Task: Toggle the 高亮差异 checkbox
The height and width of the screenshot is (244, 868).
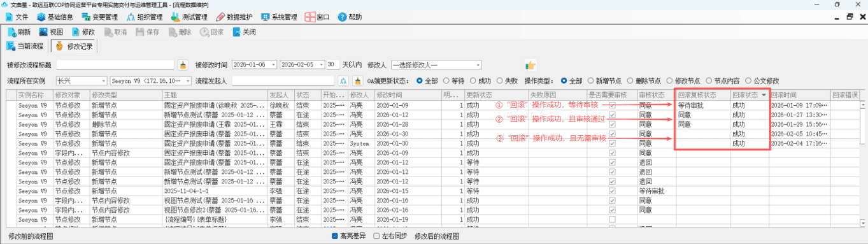Action: 335,236
